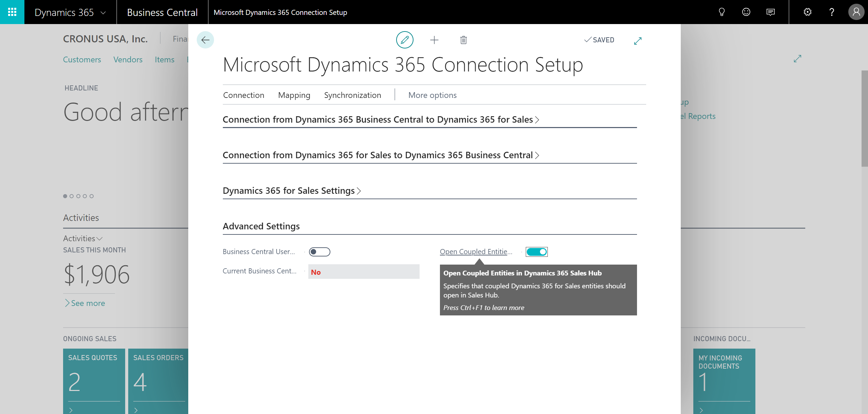Toggle Open Coupled Entities switch off
Viewport: 868px width, 414px height.
coord(537,252)
